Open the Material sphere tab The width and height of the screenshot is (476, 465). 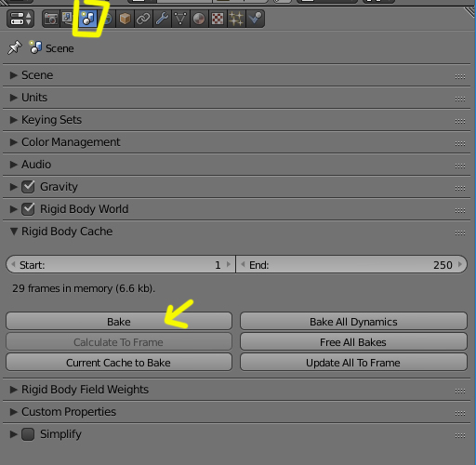coord(199,19)
